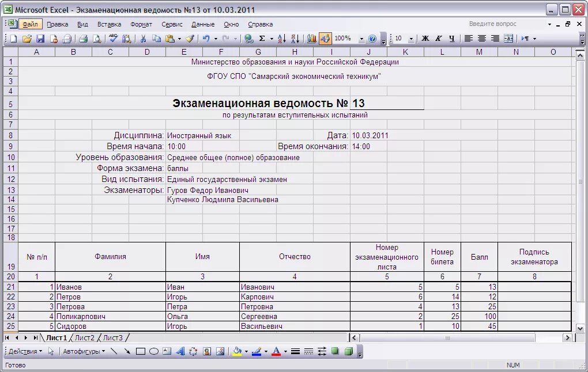
Task: Click row header 21
Action: 10,287
